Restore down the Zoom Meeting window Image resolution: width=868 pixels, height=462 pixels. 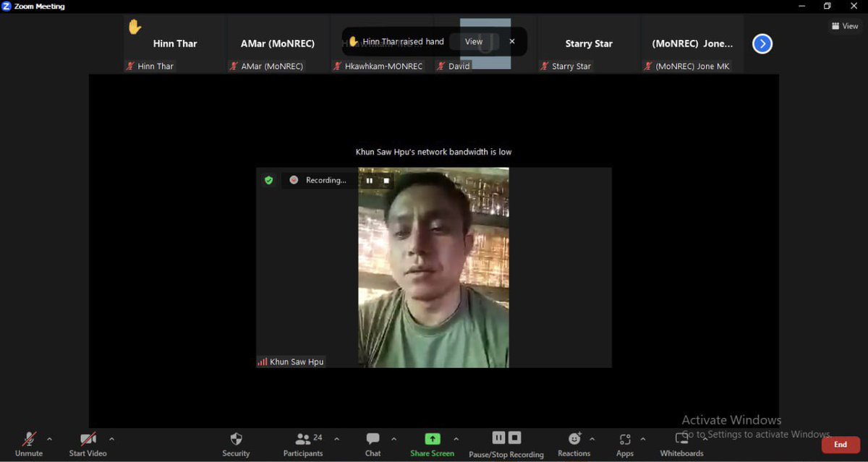click(x=827, y=6)
